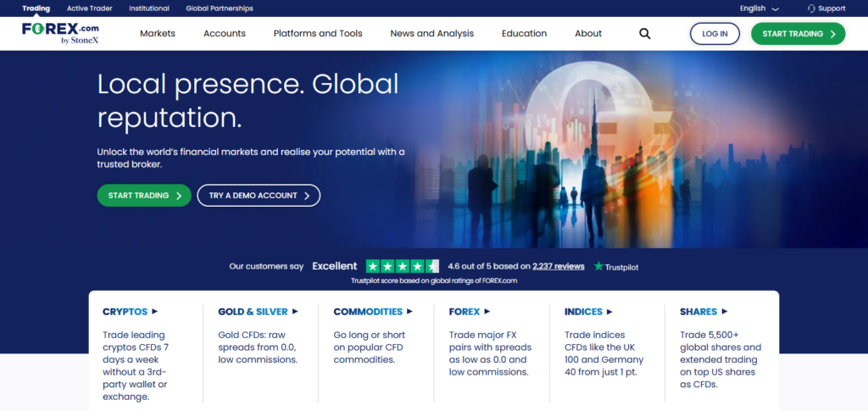Open the FOREX markets heading link
Viewport: 868px width, 411px height.
point(465,312)
